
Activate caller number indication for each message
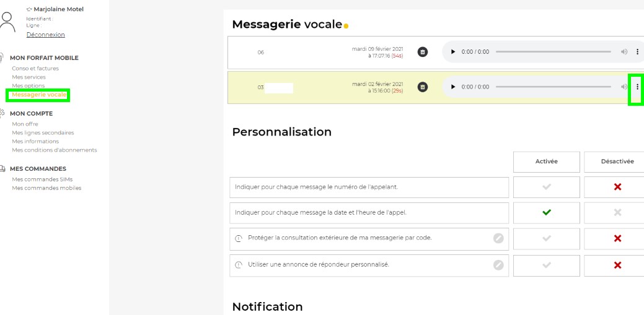tap(546, 187)
